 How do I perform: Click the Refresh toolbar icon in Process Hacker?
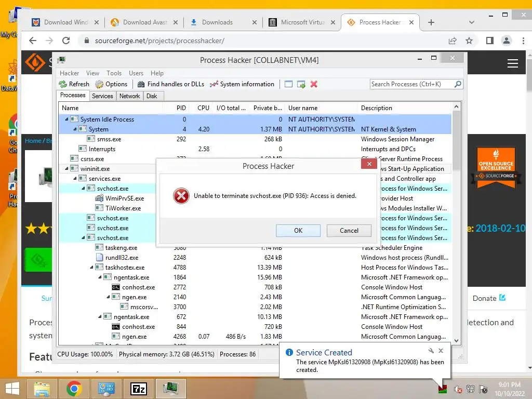[63, 84]
